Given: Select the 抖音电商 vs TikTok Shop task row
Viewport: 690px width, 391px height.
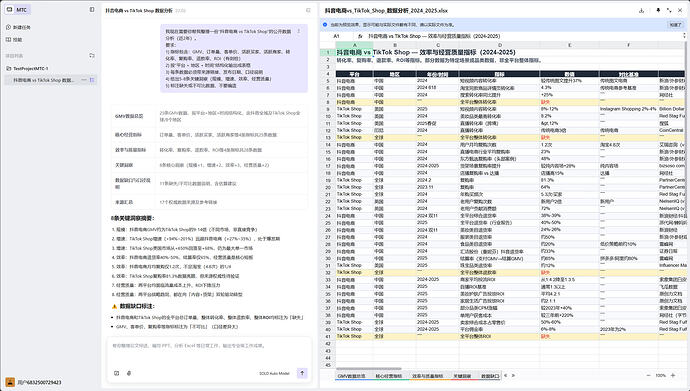Looking at the screenshot, I should [50, 80].
